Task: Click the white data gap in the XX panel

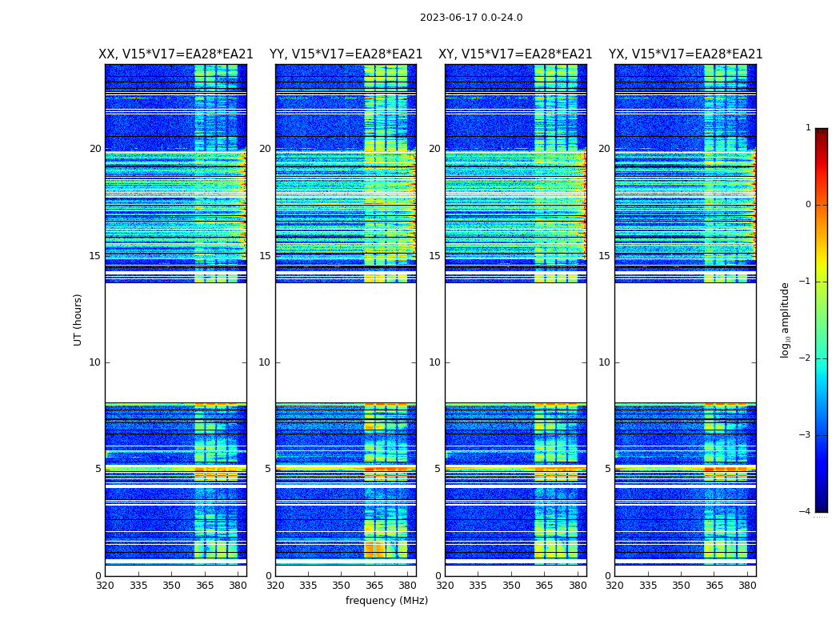Action: [x=175, y=342]
